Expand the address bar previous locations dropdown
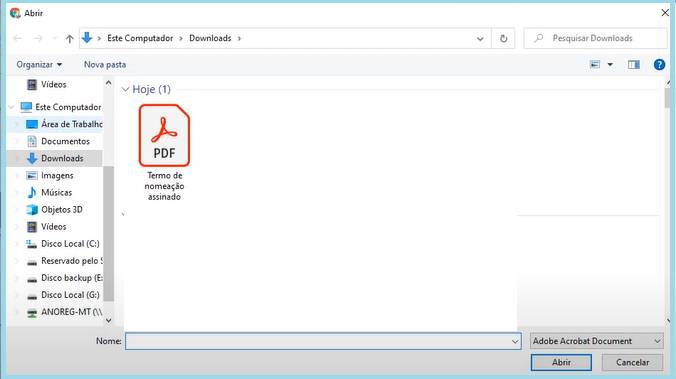Image resolution: width=676 pixels, height=379 pixels. coord(480,39)
